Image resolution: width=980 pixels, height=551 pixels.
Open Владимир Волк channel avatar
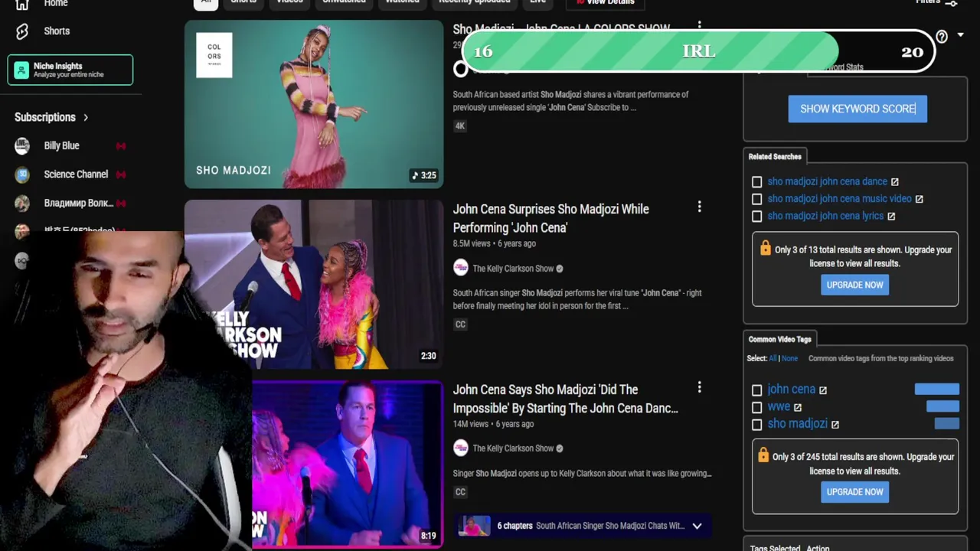pos(22,203)
